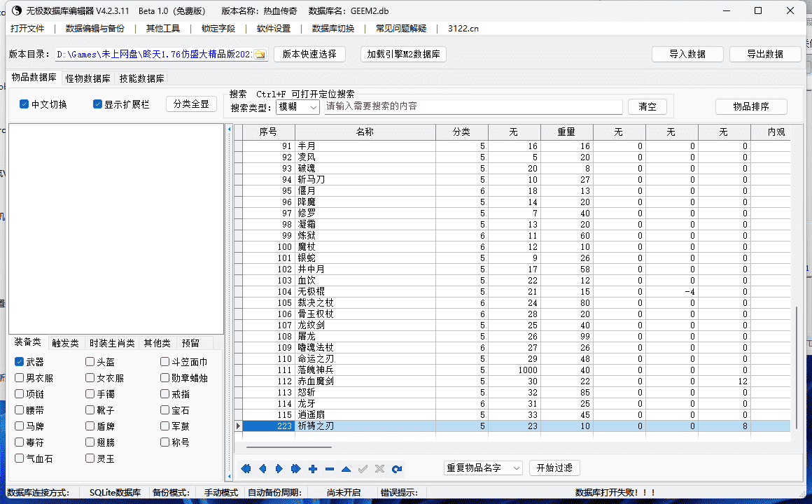Click the 版本快速选择 button
Screen dimensions: 812x504
pos(309,54)
